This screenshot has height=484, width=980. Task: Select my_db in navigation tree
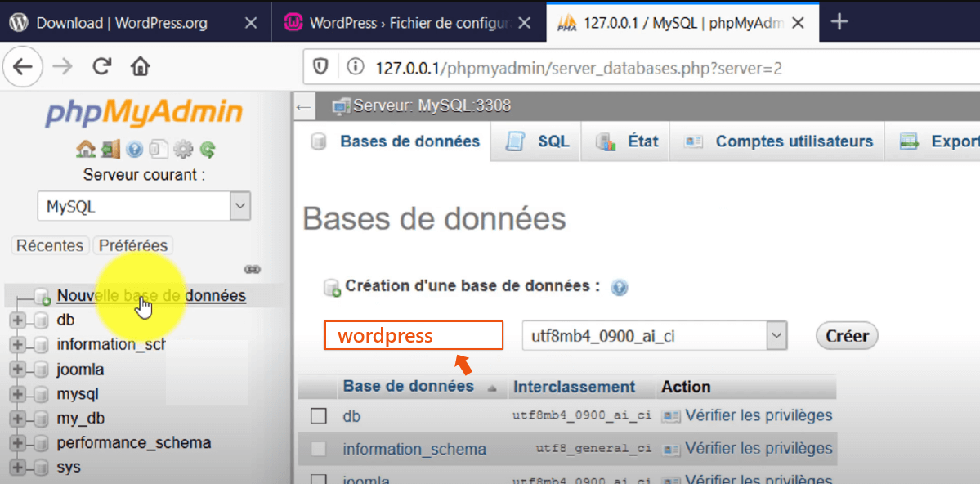point(81,419)
